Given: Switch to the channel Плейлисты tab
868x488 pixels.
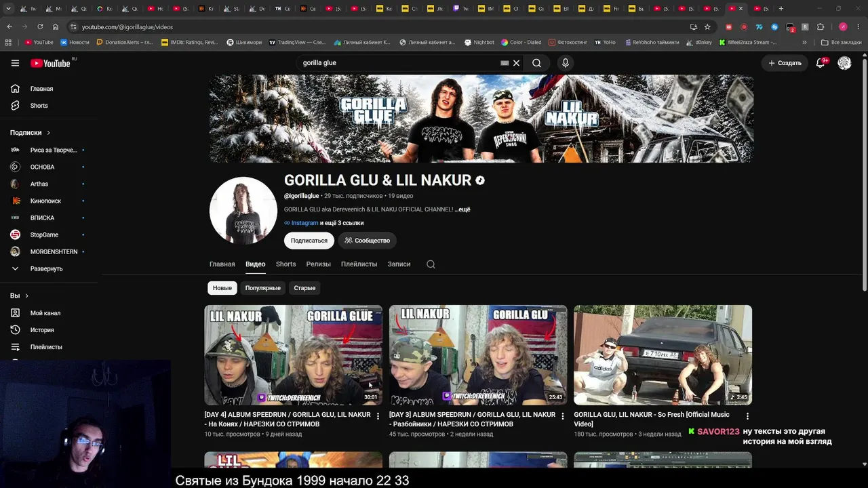Looking at the screenshot, I should click(359, 264).
